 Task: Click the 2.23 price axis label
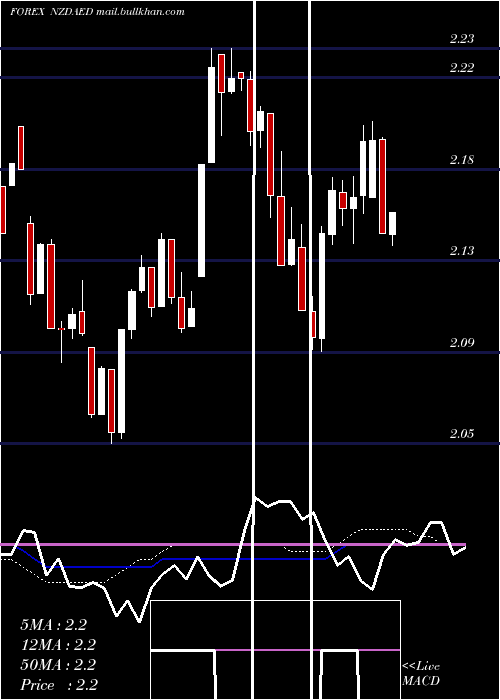click(x=462, y=38)
